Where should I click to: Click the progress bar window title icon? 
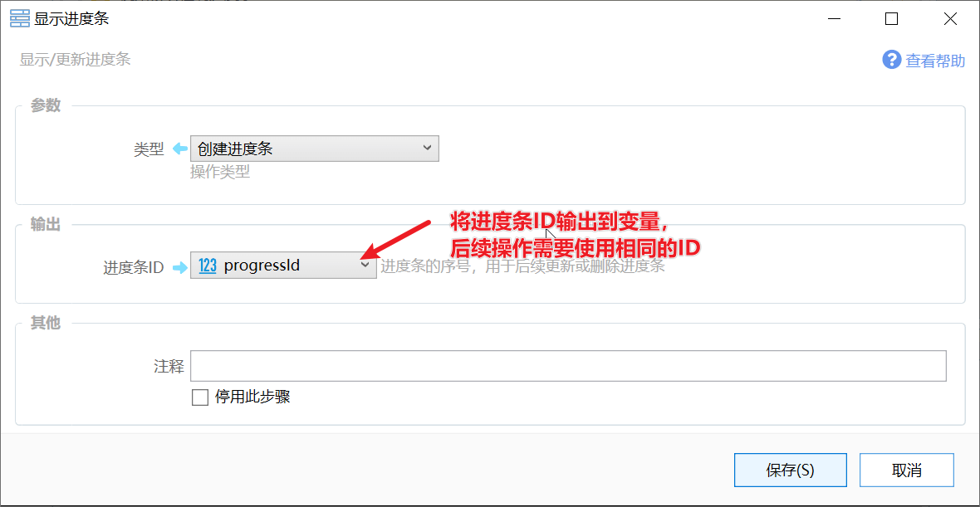[x=20, y=19]
